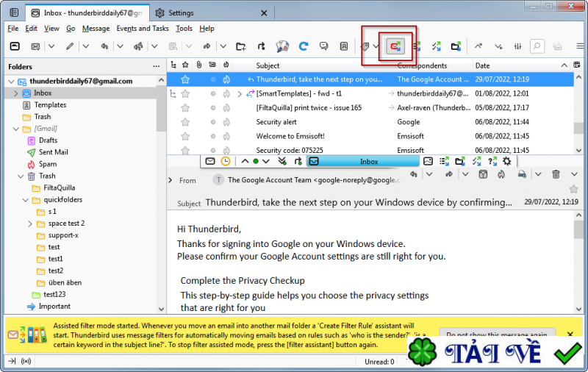Click the Forward arrow in main toolbar
The width and height of the screenshot is (588, 372).
click(207, 46)
